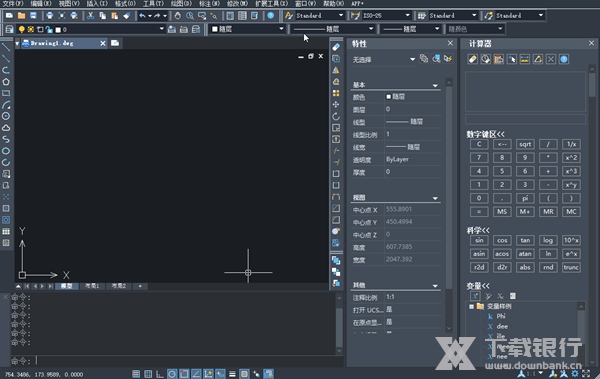Screen dimensions: 600x379
Task: Click the sin scientific function button
Action: [x=479, y=240]
